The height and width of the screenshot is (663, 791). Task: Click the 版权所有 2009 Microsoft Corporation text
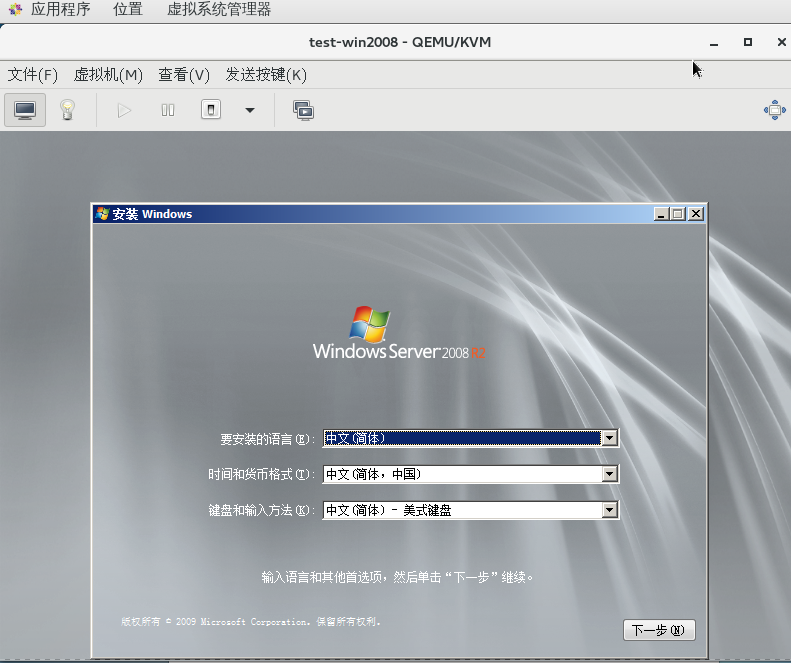pos(250,622)
